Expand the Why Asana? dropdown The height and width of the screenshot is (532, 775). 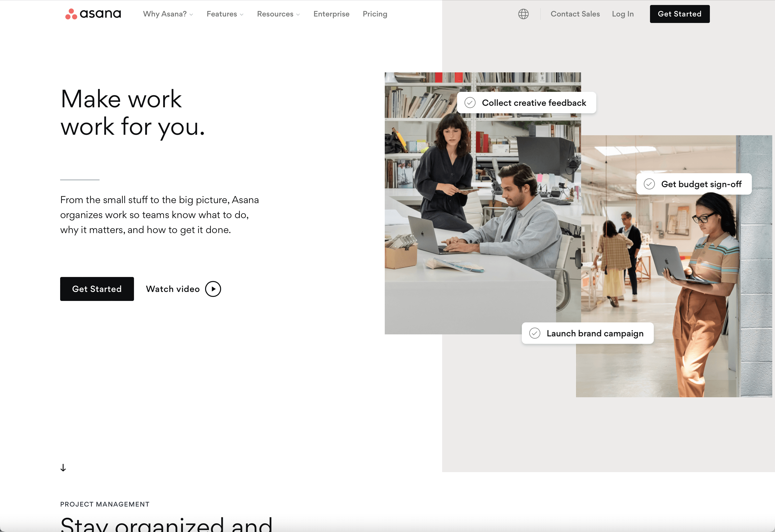[168, 14]
